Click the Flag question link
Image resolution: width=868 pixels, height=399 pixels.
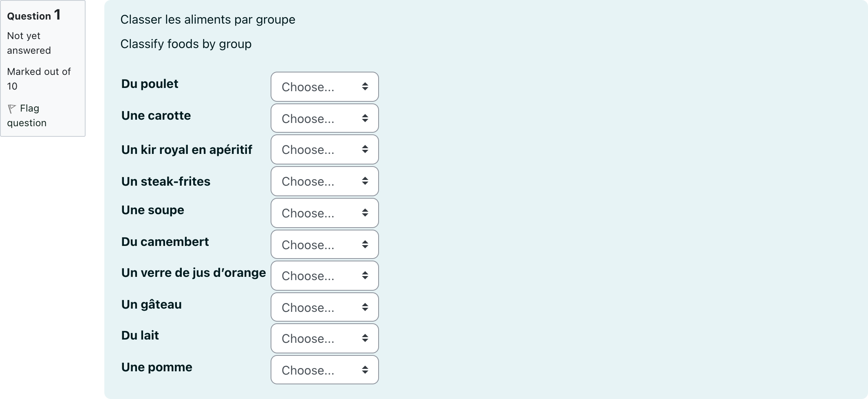pyautogui.click(x=27, y=116)
